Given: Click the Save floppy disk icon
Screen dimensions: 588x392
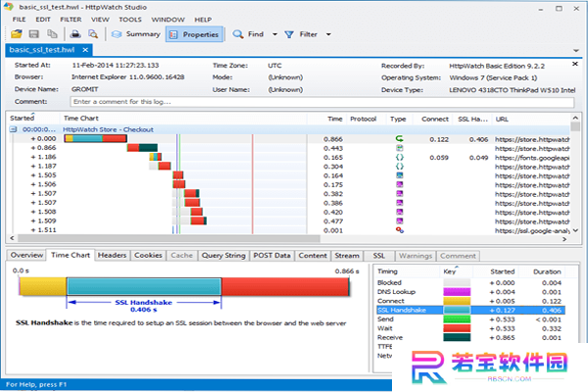Looking at the screenshot, I should pos(34,34).
